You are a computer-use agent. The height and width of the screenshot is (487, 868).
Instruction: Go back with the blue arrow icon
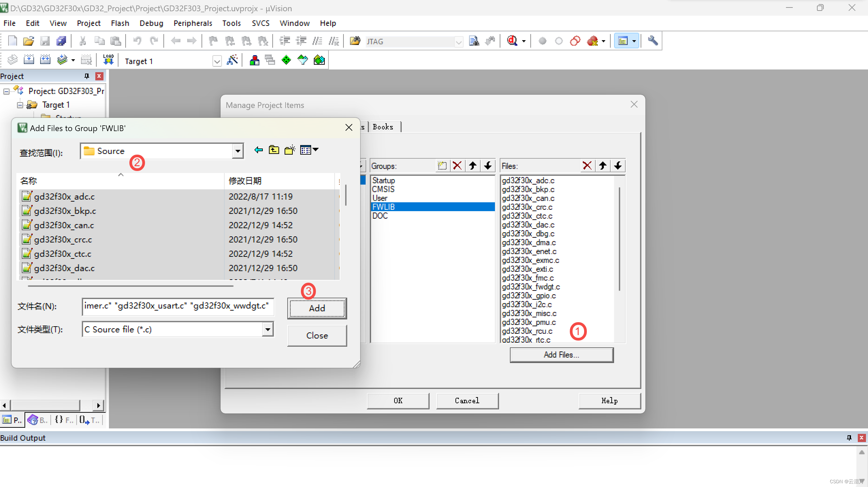click(x=259, y=150)
